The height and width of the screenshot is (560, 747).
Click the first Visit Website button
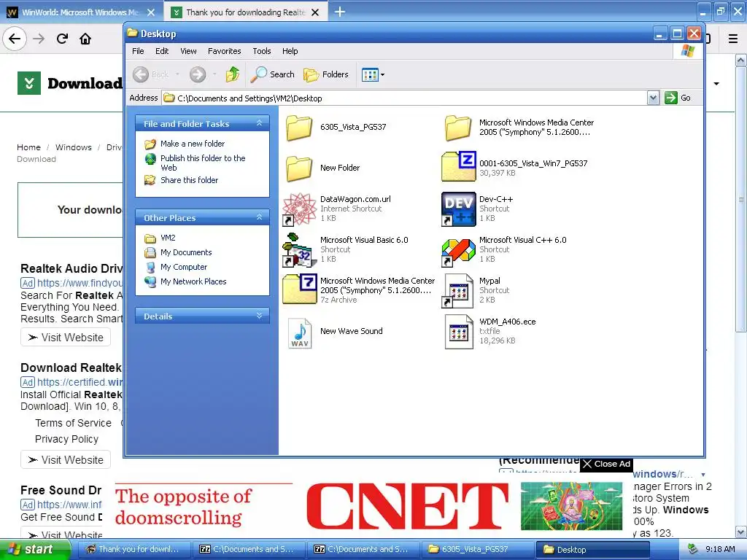click(x=66, y=337)
